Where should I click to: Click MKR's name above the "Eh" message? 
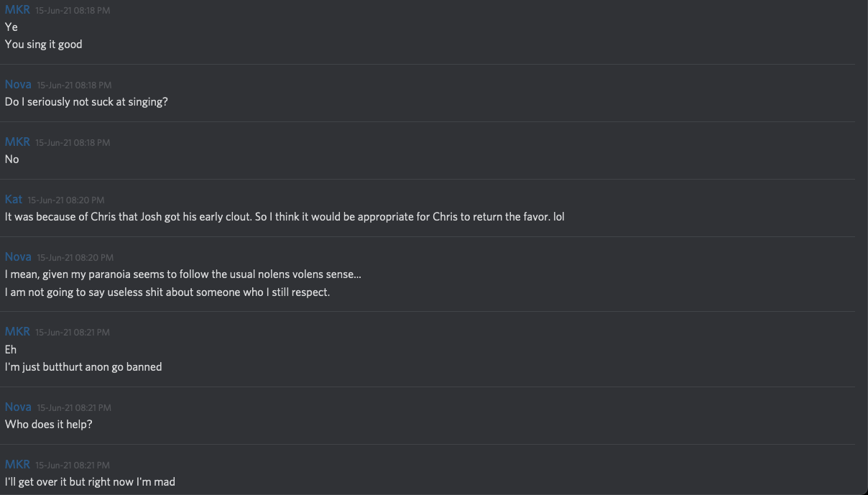tap(17, 331)
